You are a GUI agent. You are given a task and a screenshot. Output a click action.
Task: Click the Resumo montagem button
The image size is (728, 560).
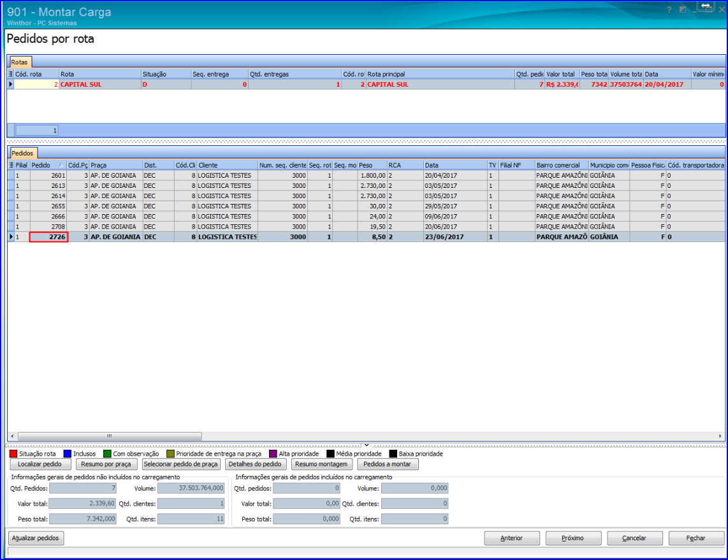[321, 464]
